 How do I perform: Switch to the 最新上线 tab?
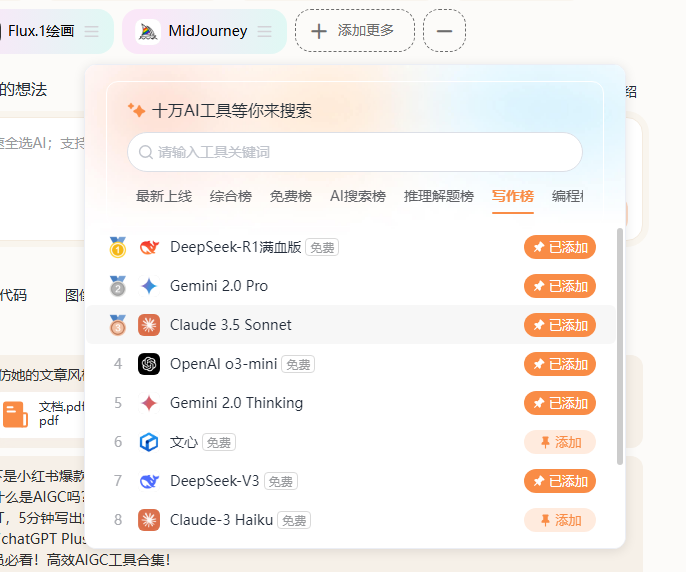[164, 196]
